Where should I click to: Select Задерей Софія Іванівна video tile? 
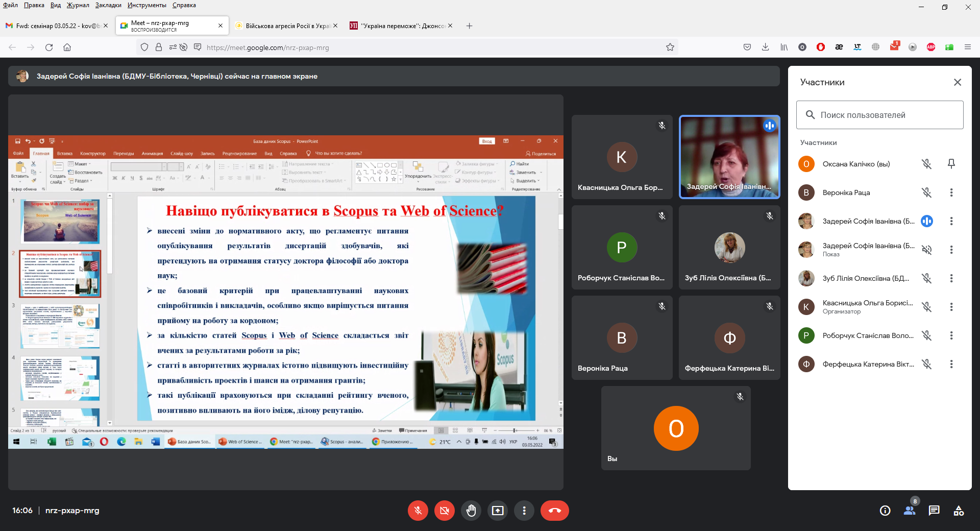[x=729, y=157]
